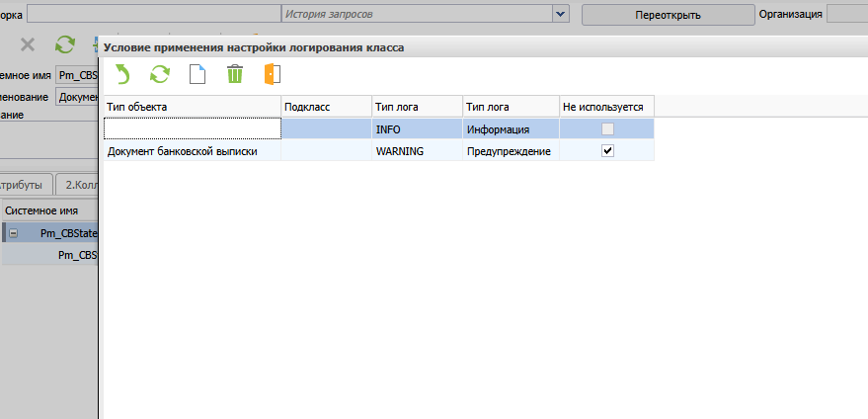
Task: Select the WARNING log type cell
Action: 416,151
